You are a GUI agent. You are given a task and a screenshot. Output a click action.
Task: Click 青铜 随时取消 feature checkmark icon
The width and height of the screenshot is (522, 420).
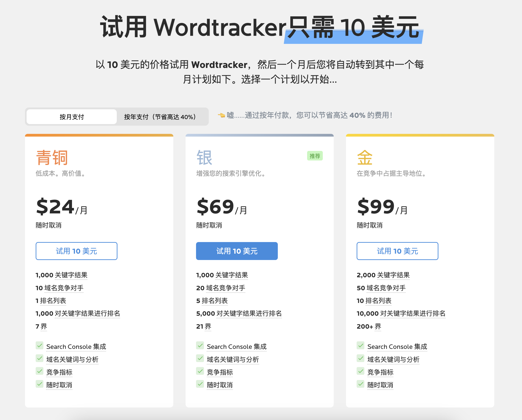(x=40, y=384)
